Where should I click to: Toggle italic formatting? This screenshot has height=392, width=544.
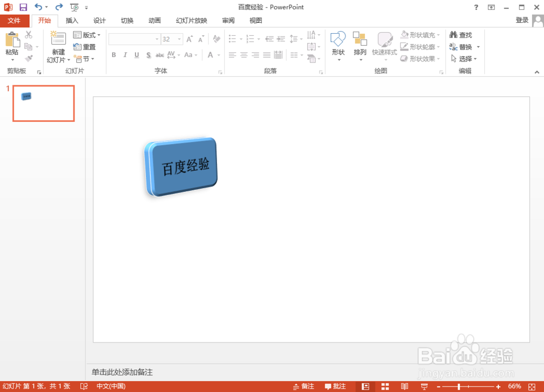[125, 55]
